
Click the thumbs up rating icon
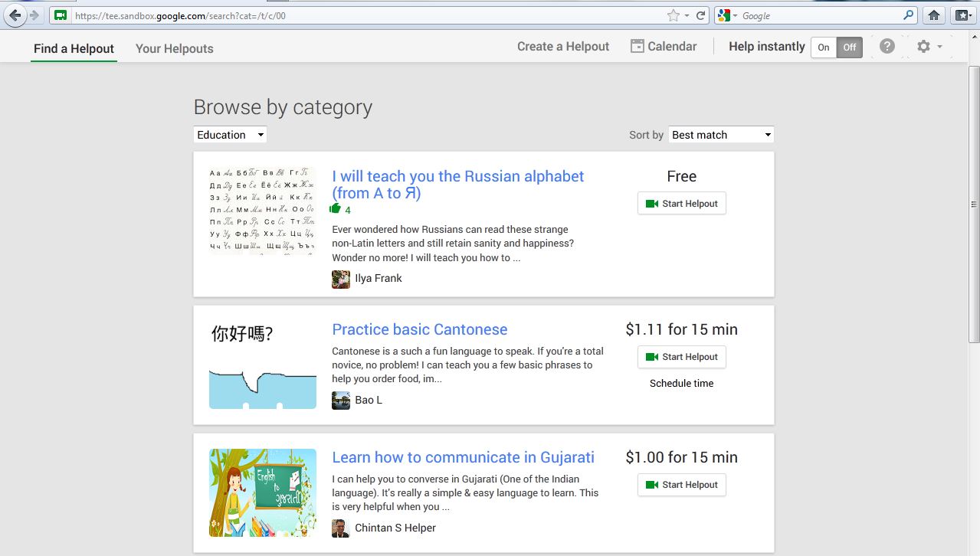point(335,208)
